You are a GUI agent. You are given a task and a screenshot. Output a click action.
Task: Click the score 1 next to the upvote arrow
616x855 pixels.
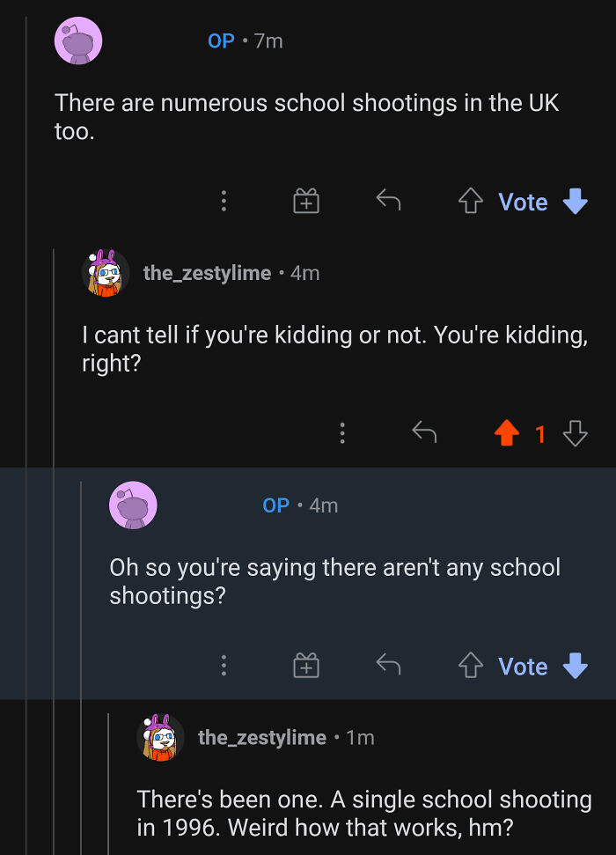click(541, 432)
